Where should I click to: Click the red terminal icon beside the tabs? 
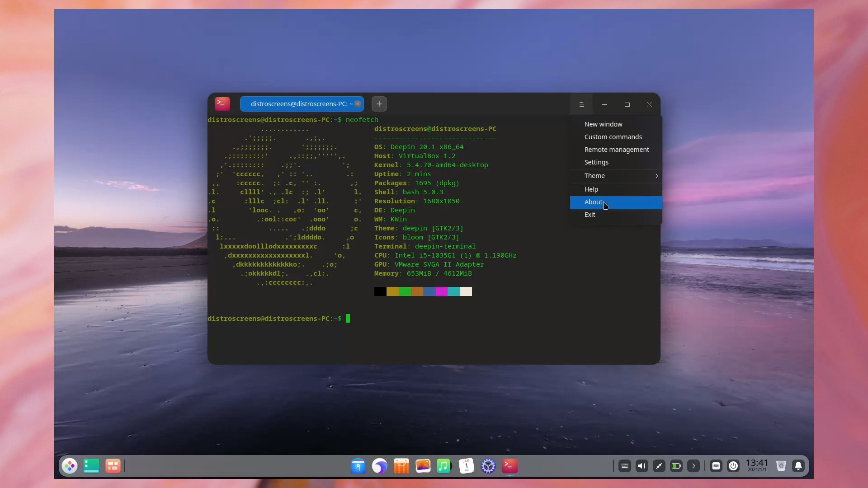222,103
